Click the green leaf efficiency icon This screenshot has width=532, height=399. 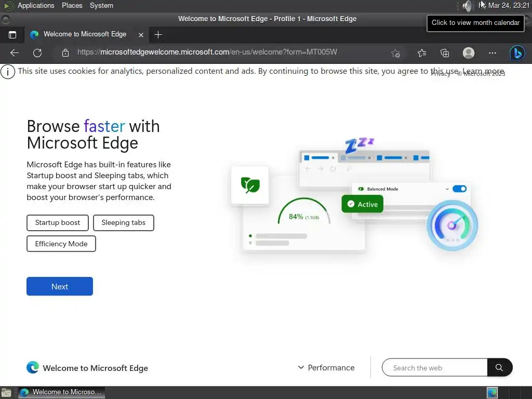(250, 185)
